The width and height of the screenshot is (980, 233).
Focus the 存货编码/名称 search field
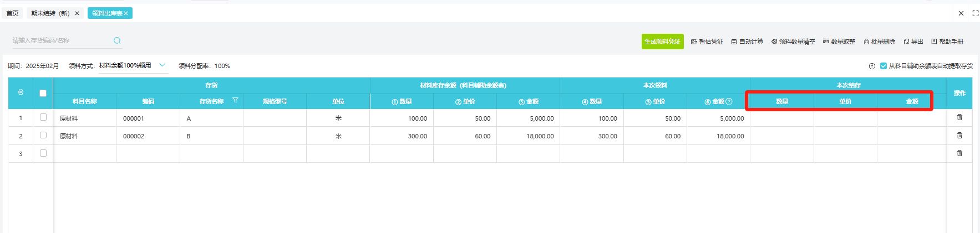point(61,40)
